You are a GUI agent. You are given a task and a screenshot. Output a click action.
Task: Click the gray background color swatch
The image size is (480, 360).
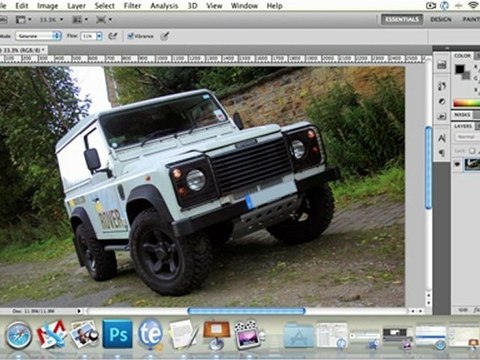pyautogui.click(x=467, y=76)
